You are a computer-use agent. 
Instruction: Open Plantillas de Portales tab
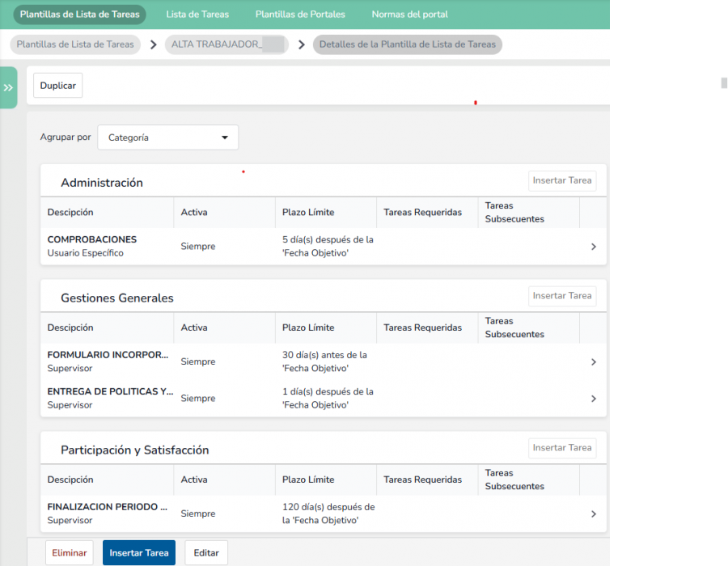click(x=300, y=15)
